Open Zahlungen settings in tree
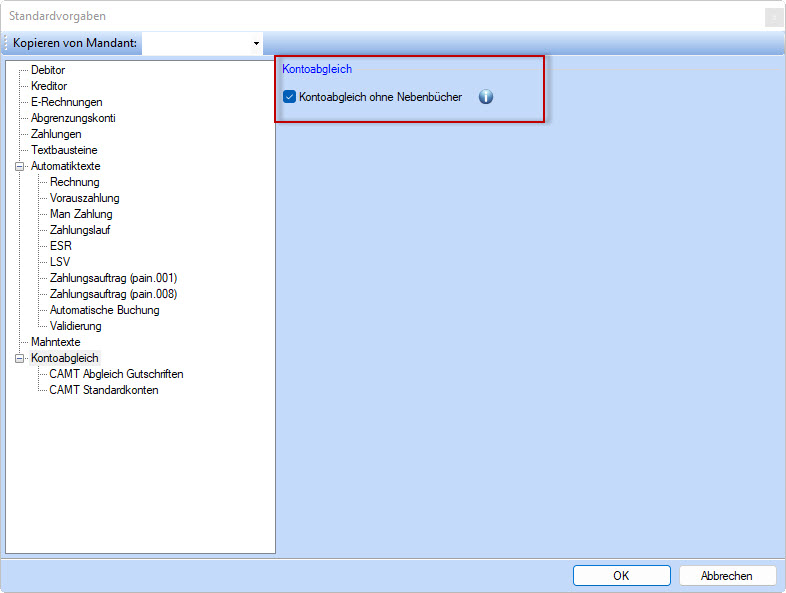Image resolution: width=786 pixels, height=593 pixels. (x=56, y=134)
